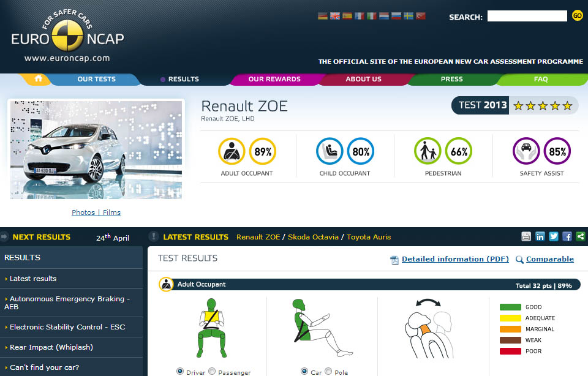Focus the search input field
Image resolution: width=588 pixels, height=376 pixels.
(x=527, y=16)
